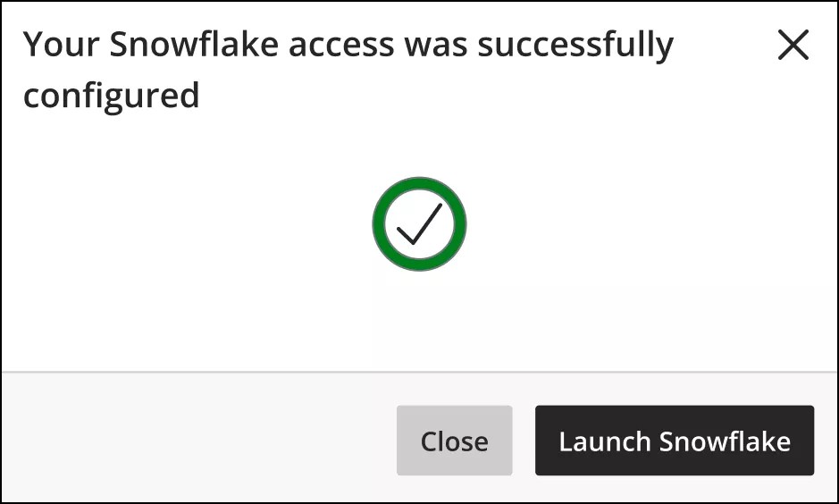Click the word "configured" in the heading

[x=111, y=96]
